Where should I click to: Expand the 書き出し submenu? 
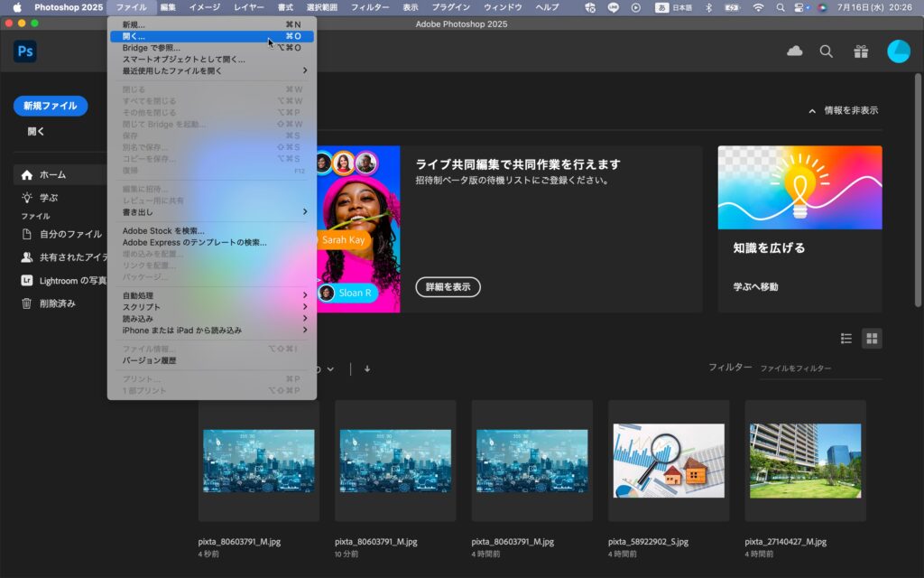(212, 211)
